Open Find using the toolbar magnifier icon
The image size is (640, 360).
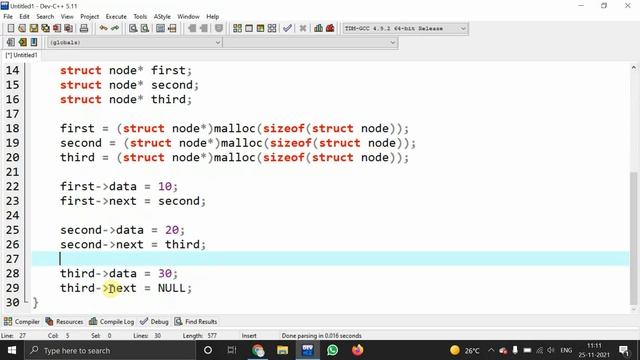133,28
